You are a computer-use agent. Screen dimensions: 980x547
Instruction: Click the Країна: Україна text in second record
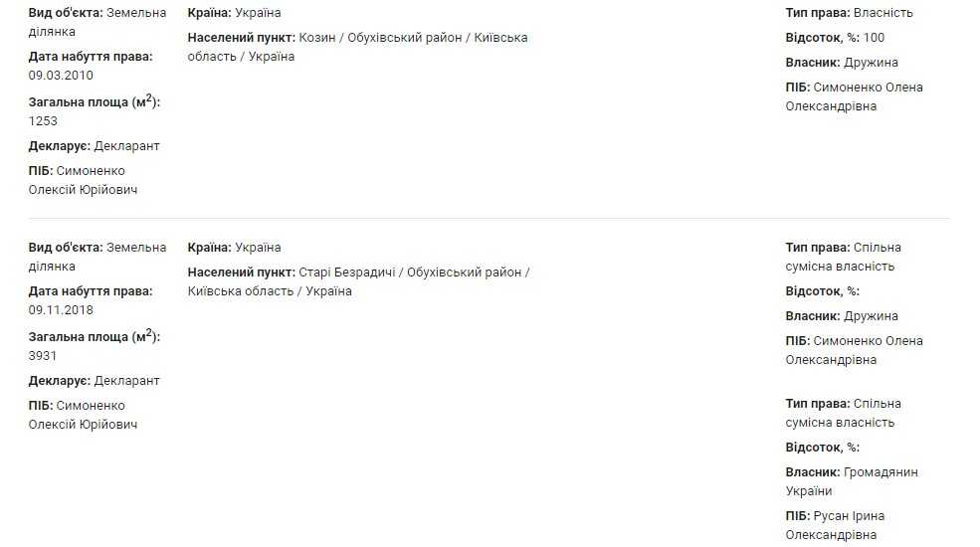tap(235, 248)
